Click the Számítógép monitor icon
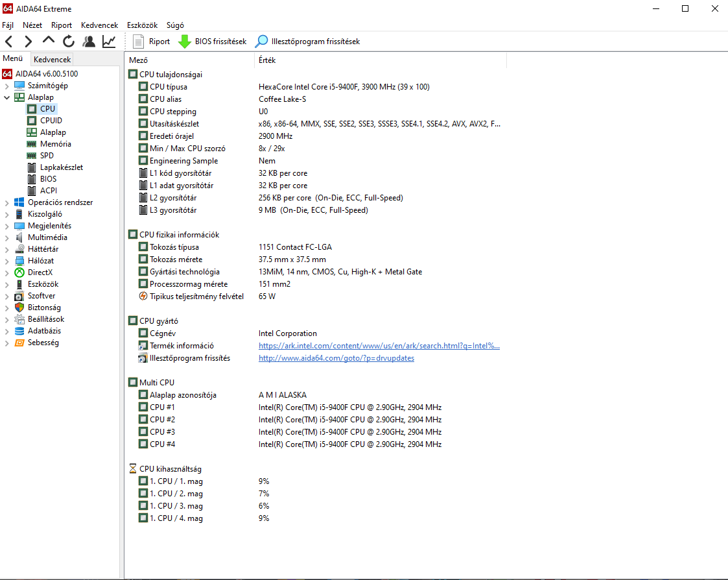Viewport: 728px width, 580px height. [x=19, y=86]
